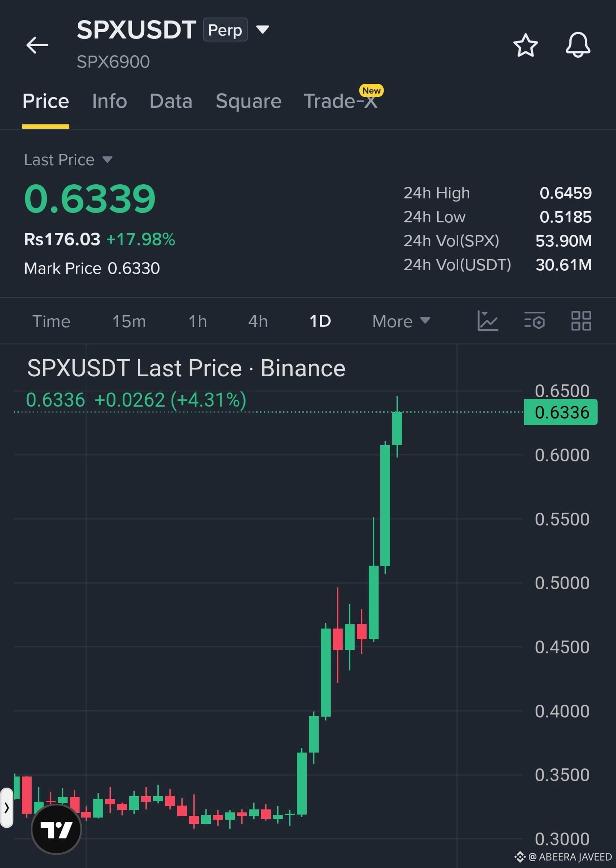Select the Time chart interval
The width and height of the screenshot is (616, 868).
(51, 321)
